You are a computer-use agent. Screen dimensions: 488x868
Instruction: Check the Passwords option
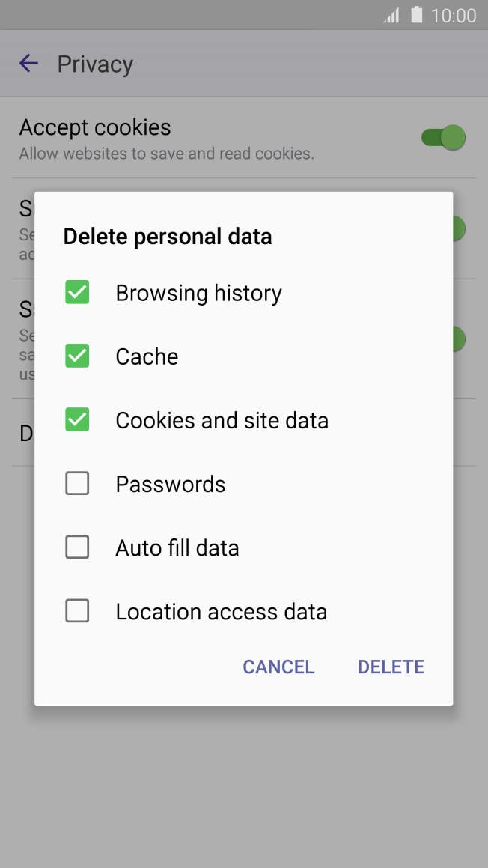tap(77, 483)
